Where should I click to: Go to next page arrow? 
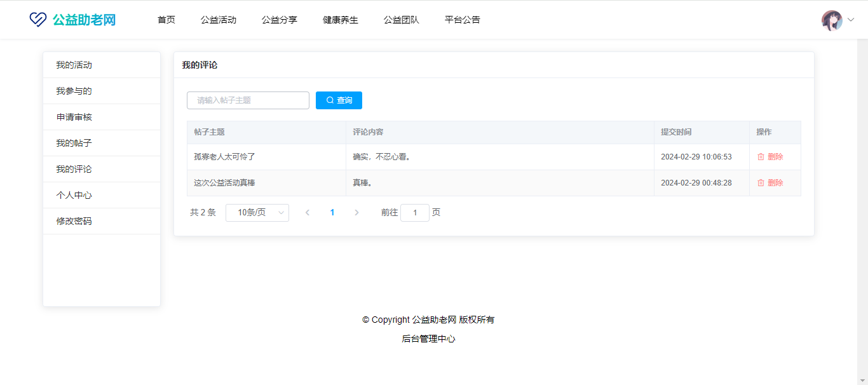click(x=356, y=213)
